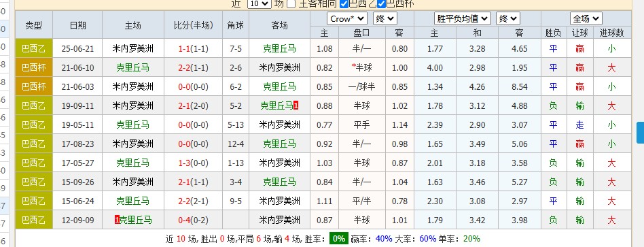Click the 进球数 column header
644x247 pixels.
pyautogui.click(x=611, y=33)
